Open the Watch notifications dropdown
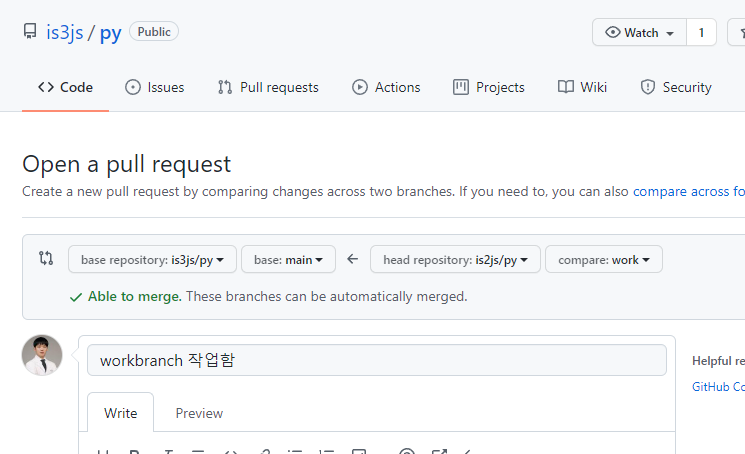 coord(640,32)
